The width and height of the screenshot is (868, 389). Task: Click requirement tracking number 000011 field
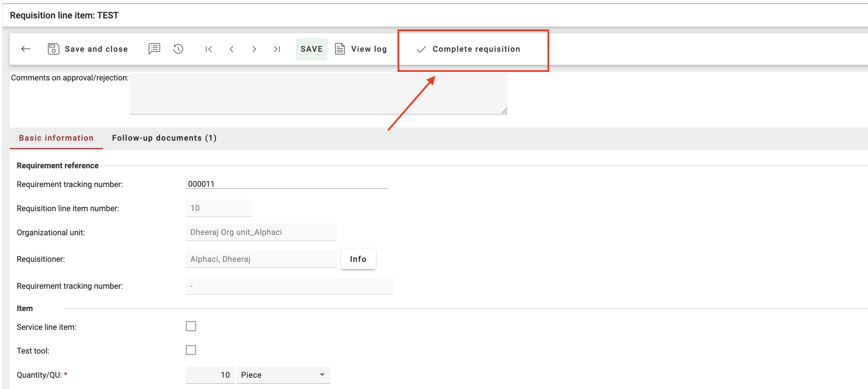[x=287, y=184]
